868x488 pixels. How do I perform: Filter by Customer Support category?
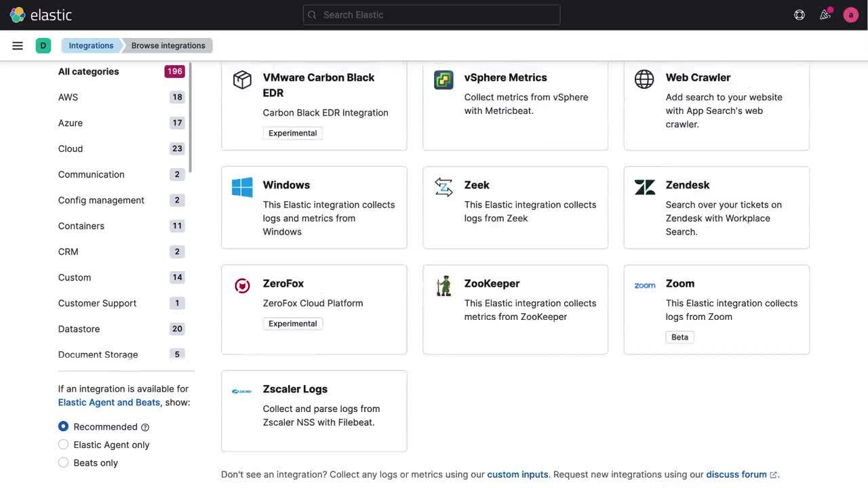click(x=97, y=303)
